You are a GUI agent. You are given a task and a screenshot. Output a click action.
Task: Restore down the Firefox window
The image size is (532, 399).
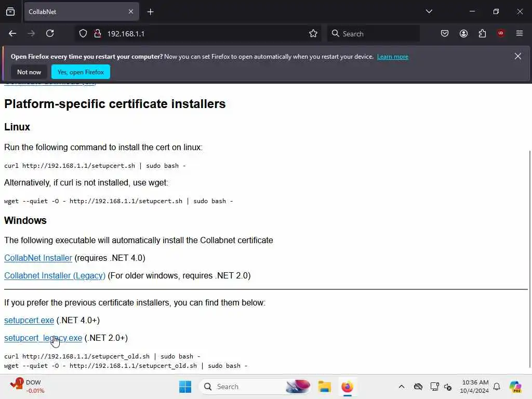click(496, 11)
